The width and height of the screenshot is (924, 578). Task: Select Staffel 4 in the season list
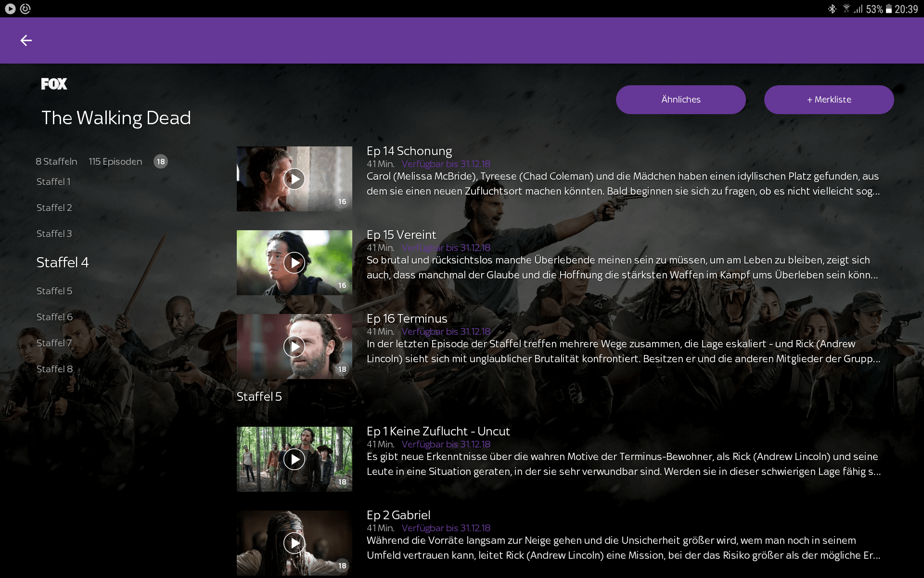click(x=63, y=262)
